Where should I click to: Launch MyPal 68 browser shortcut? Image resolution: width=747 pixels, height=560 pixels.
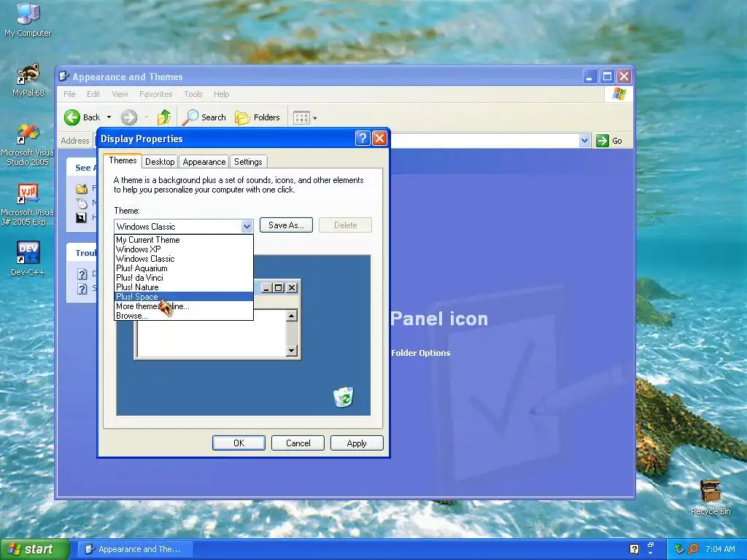(28, 80)
